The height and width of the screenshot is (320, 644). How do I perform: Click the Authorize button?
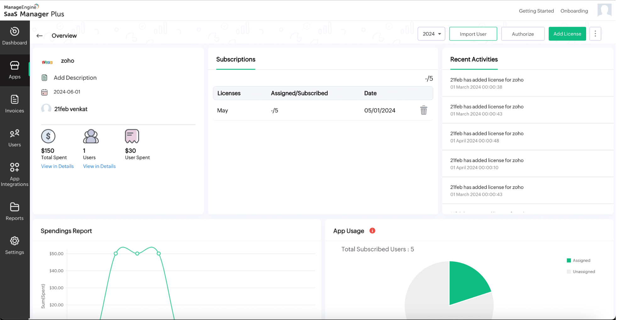[x=523, y=34]
